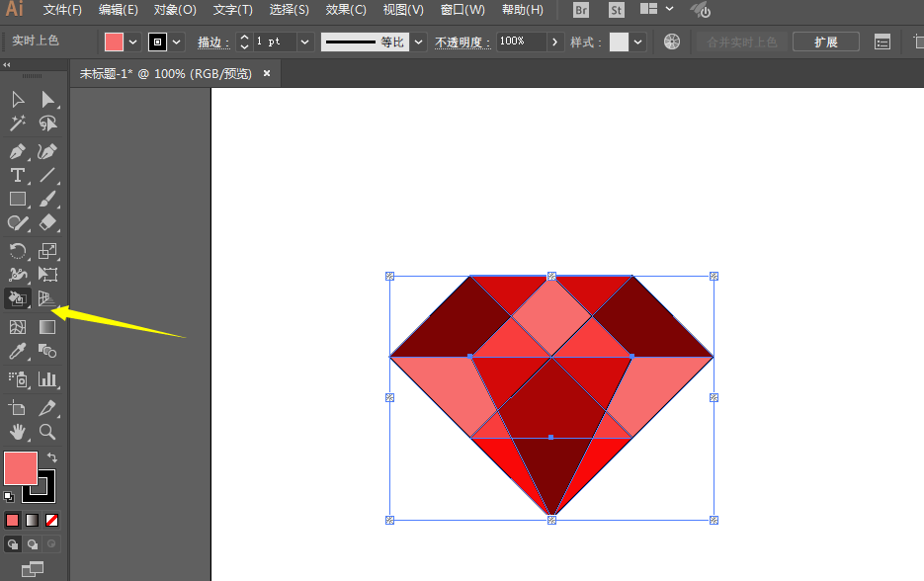
Task: Open Adobe Bridge via Br icon
Action: [x=582, y=10]
